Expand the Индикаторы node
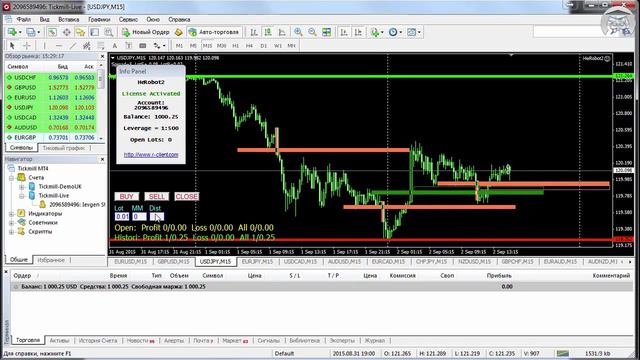Image resolution: width=640 pixels, height=360 pixels. (11, 213)
